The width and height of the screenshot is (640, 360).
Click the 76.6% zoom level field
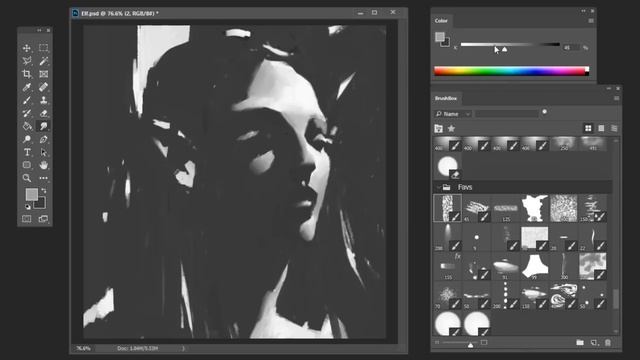coord(83,348)
